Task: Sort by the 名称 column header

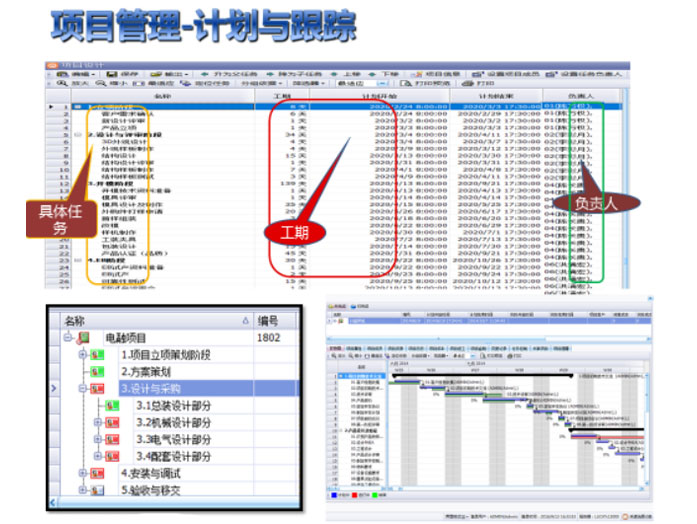Action: coord(75,321)
